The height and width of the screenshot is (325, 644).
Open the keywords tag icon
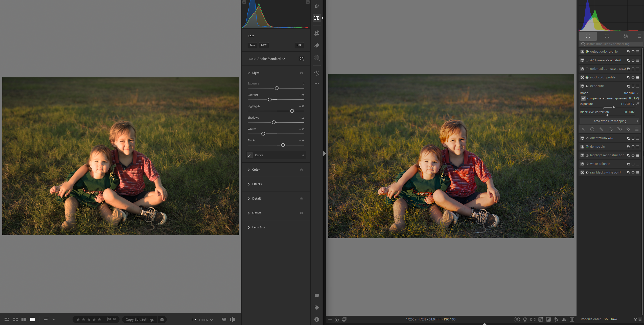317,308
